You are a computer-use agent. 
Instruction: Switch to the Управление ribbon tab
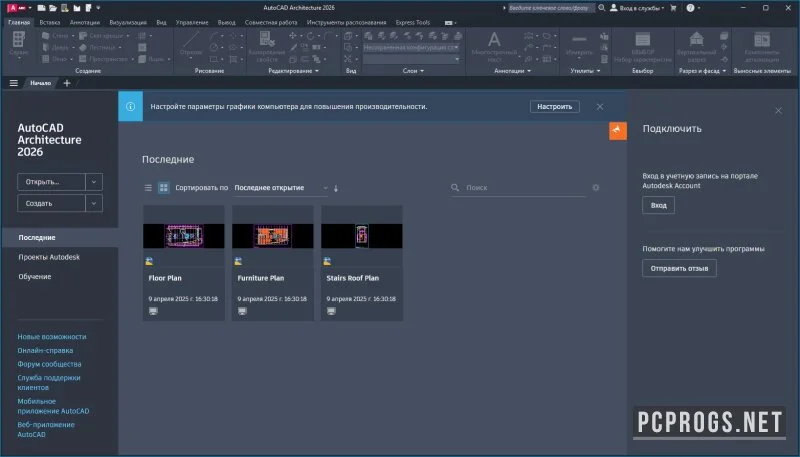tap(192, 22)
